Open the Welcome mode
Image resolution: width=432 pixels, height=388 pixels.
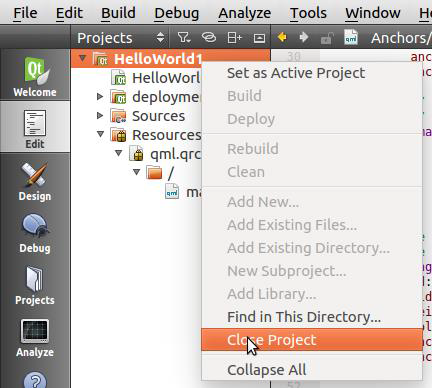[35, 75]
